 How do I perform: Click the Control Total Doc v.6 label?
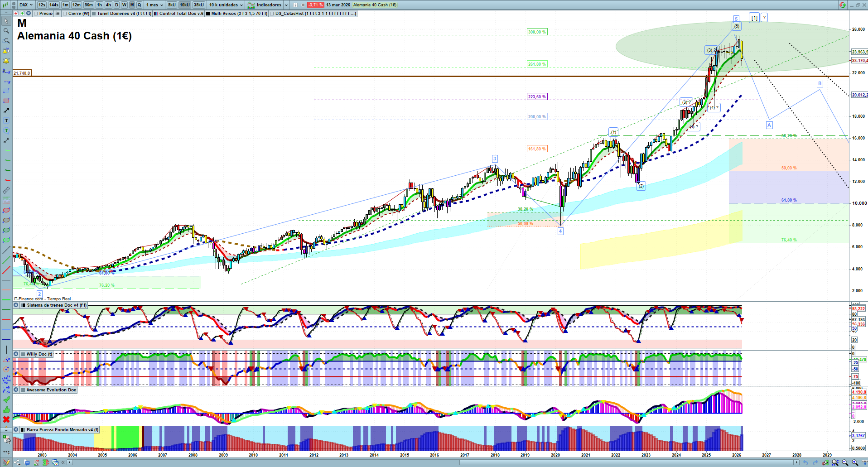pyautogui.click(x=181, y=14)
